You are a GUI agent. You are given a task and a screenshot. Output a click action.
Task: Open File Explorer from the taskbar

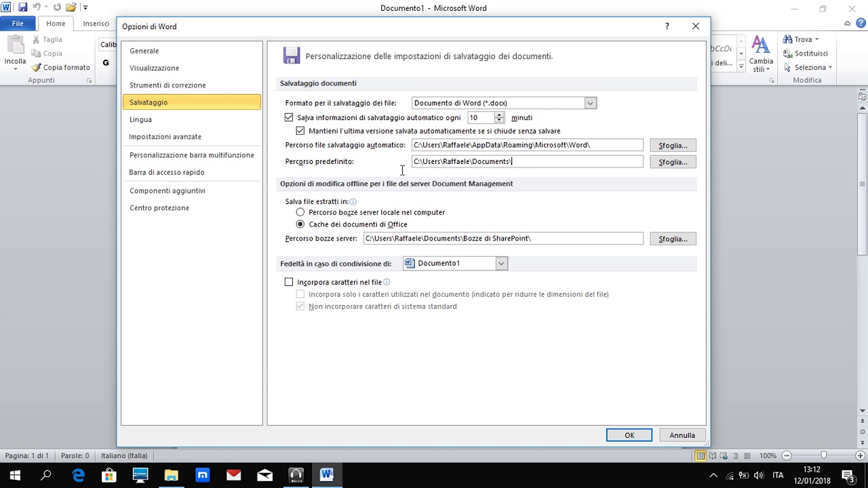click(x=171, y=475)
